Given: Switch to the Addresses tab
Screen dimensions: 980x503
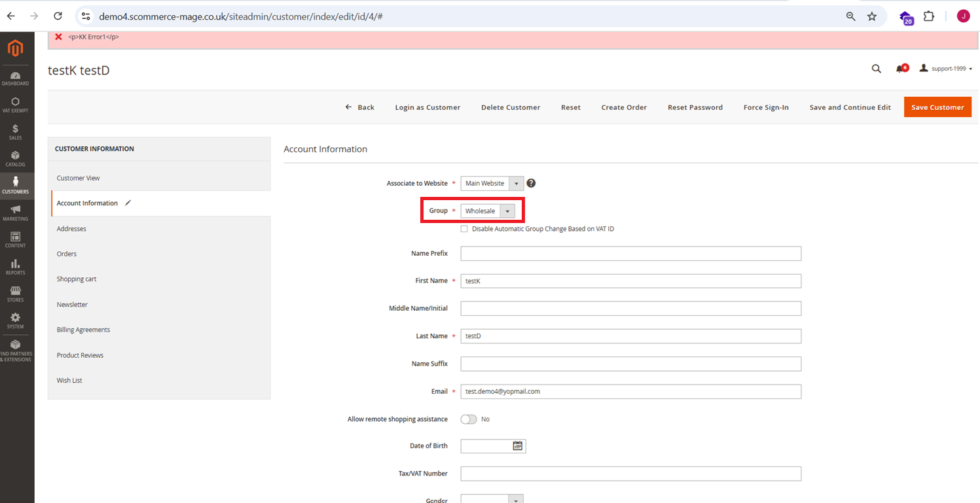Looking at the screenshot, I should pos(71,229).
